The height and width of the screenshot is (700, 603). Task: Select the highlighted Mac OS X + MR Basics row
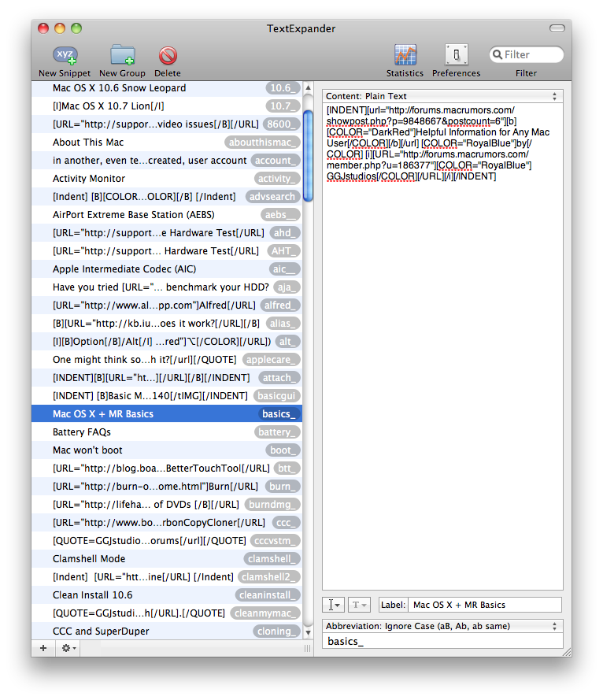click(166, 414)
